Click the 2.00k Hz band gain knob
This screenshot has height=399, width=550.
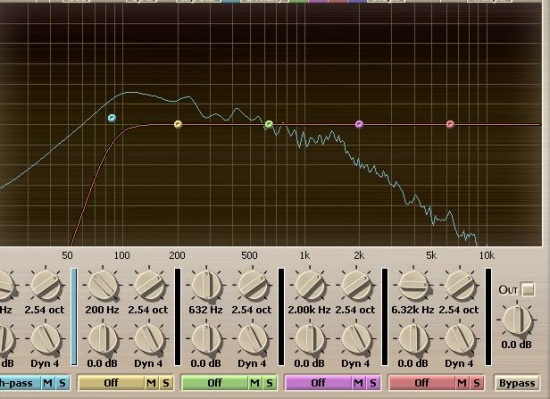[x=310, y=339]
